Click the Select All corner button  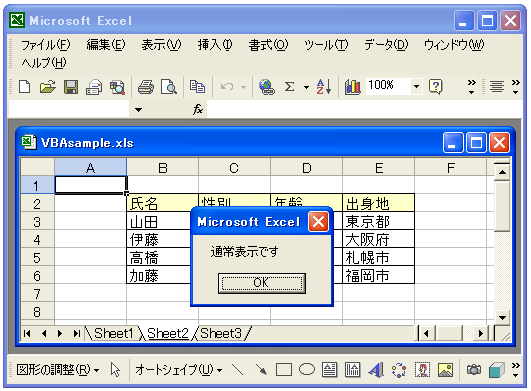pos(37,167)
